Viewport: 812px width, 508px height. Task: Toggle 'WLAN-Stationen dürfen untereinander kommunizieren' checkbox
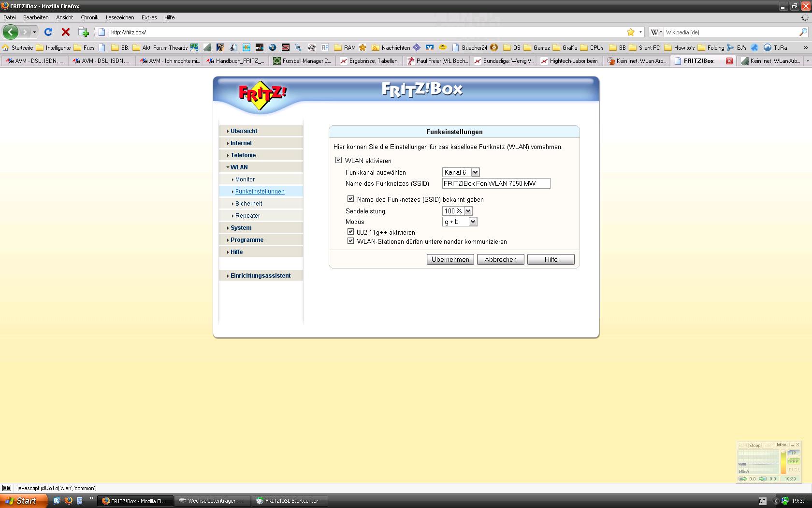350,241
